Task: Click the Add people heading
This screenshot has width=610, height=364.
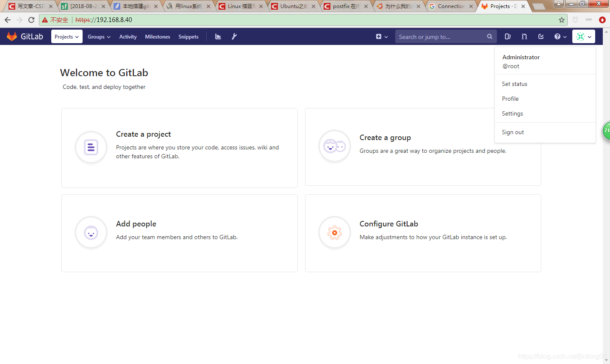Action: pyautogui.click(x=136, y=224)
